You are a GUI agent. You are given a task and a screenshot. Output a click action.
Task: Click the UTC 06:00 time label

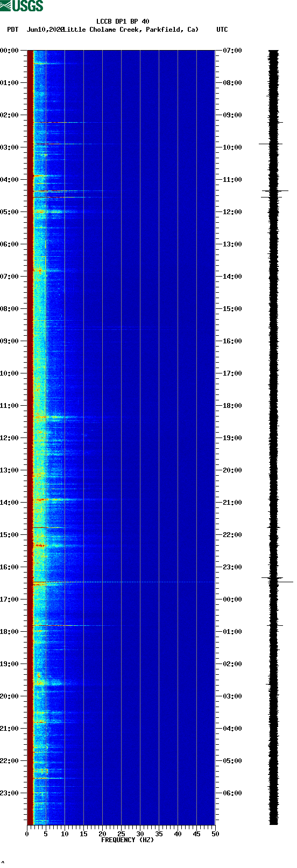pos(232,793)
